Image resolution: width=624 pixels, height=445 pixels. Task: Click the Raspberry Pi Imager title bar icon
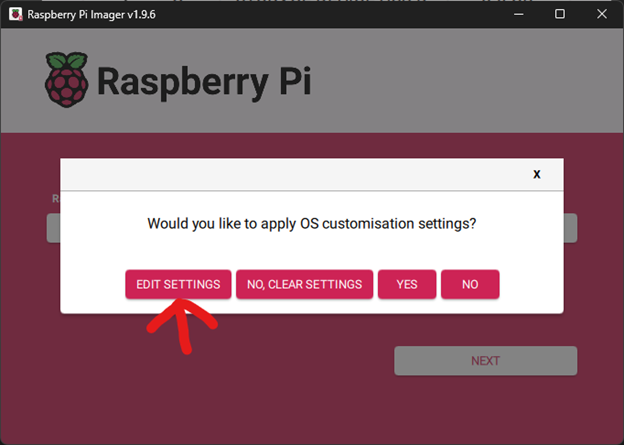(x=16, y=14)
